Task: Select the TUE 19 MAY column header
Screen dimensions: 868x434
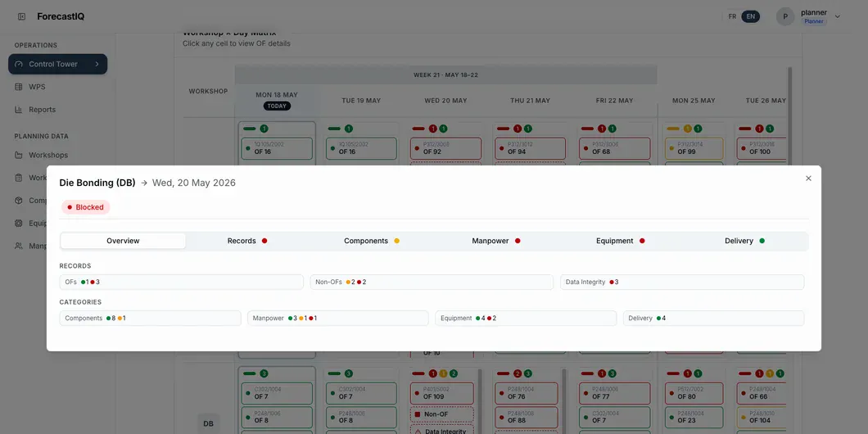Action: (x=361, y=101)
